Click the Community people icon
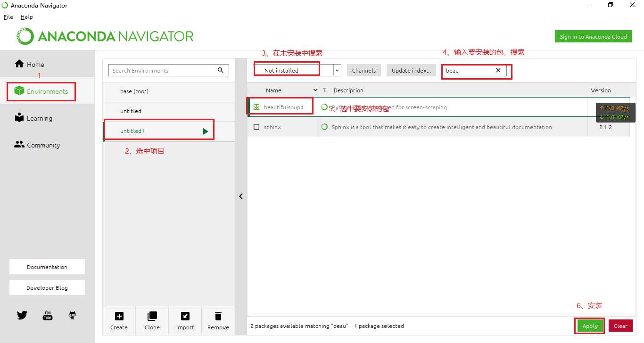Screen dimensions: 644x343 [19, 145]
